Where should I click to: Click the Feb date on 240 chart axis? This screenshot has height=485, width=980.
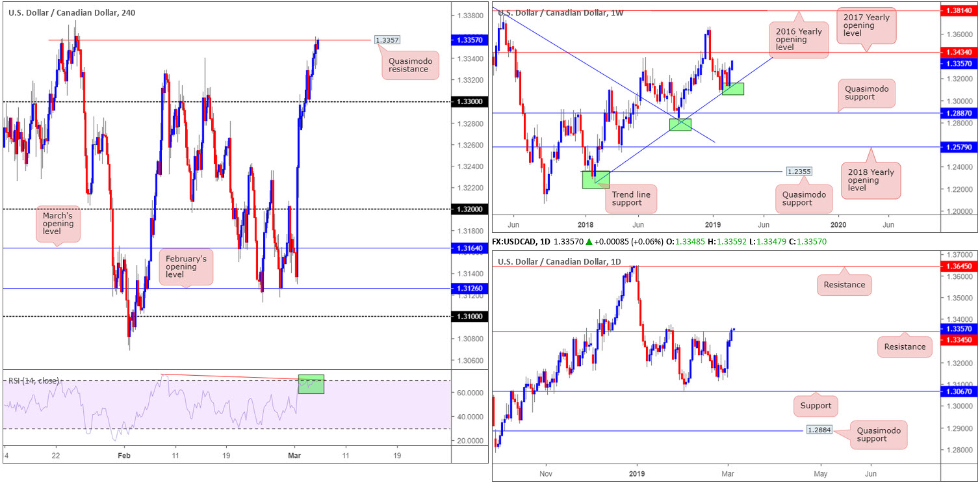[124, 456]
